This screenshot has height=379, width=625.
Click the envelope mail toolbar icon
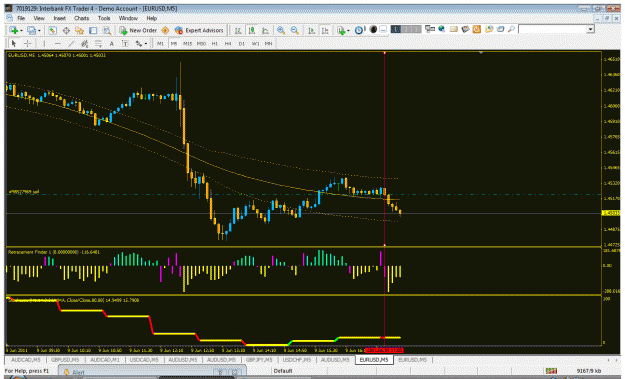coord(454,29)
